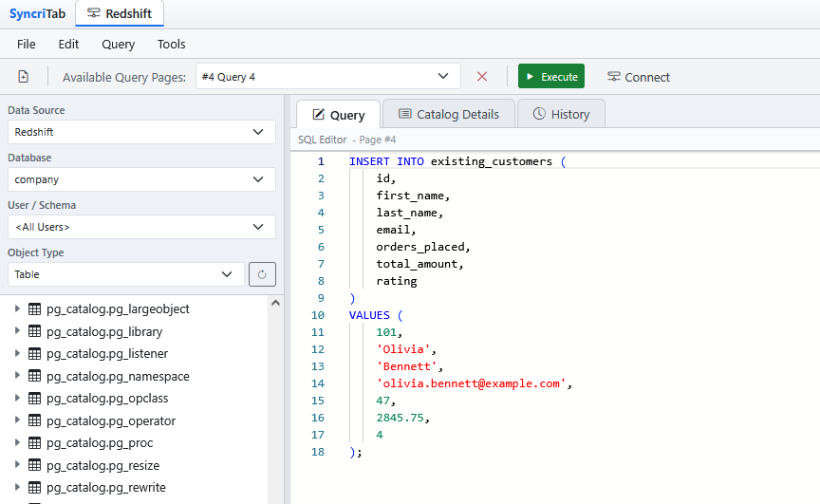This screenshot has height=504, width=820.
Task: Select pg_catalog.pg_library table name
Action: pos(104,331)
